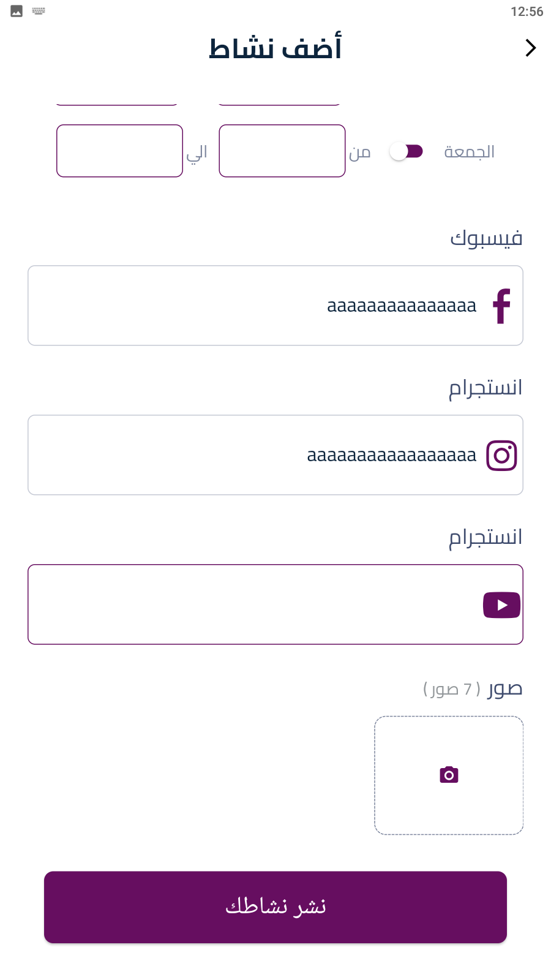Tap the back chevron arrow
The width and height of the screenshot is (551, 980).
530,48
